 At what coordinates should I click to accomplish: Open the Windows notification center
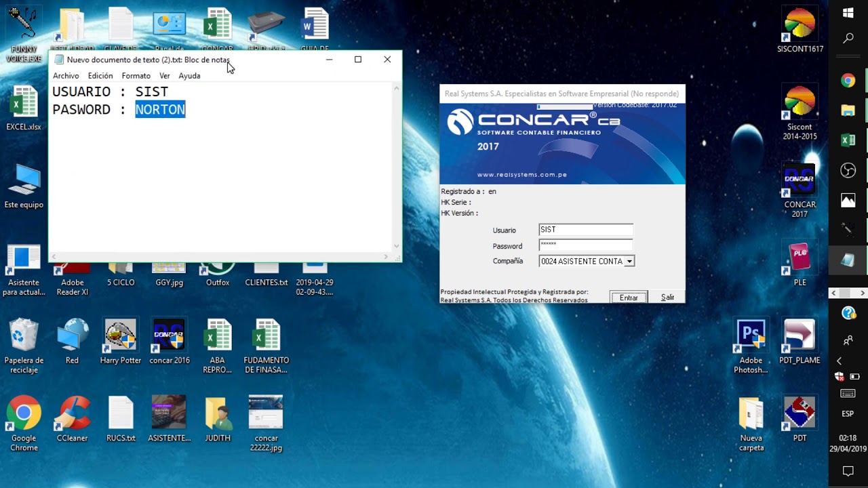tap(848, 471)
